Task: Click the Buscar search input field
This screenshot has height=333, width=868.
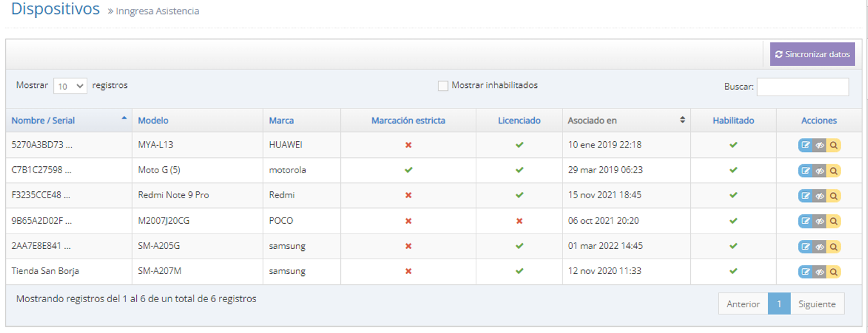Action: click(x=803, y=87)
